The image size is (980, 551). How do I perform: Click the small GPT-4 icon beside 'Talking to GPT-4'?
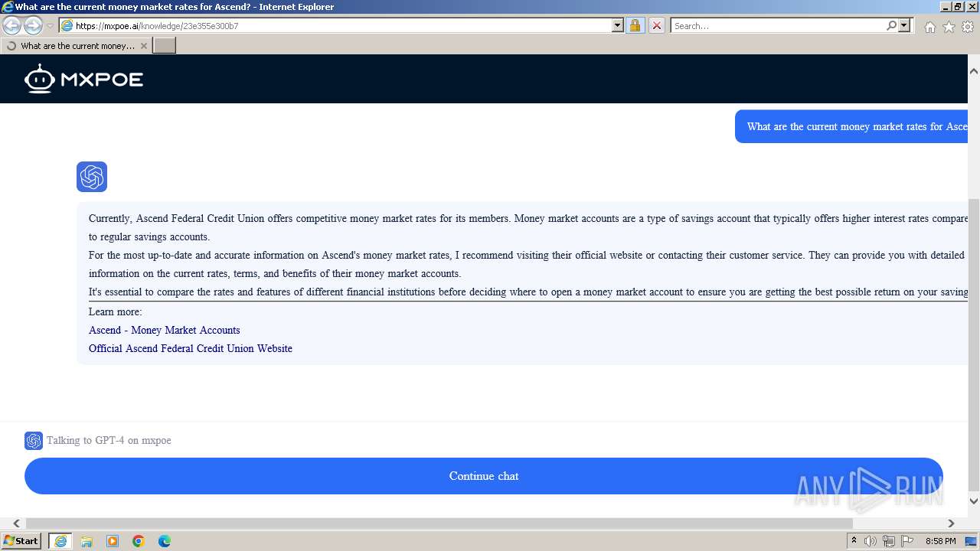(x=34, y=441)
